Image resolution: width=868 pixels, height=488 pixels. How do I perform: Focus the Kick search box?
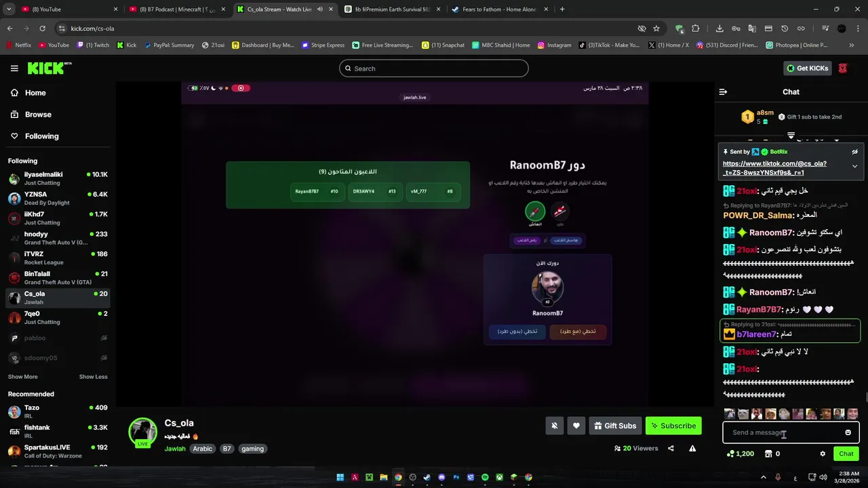[434, 68]
